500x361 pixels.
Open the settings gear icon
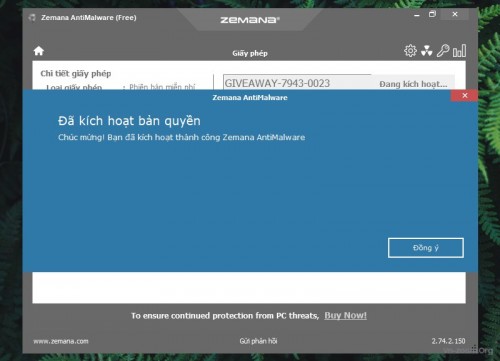(x=410, y=51)
